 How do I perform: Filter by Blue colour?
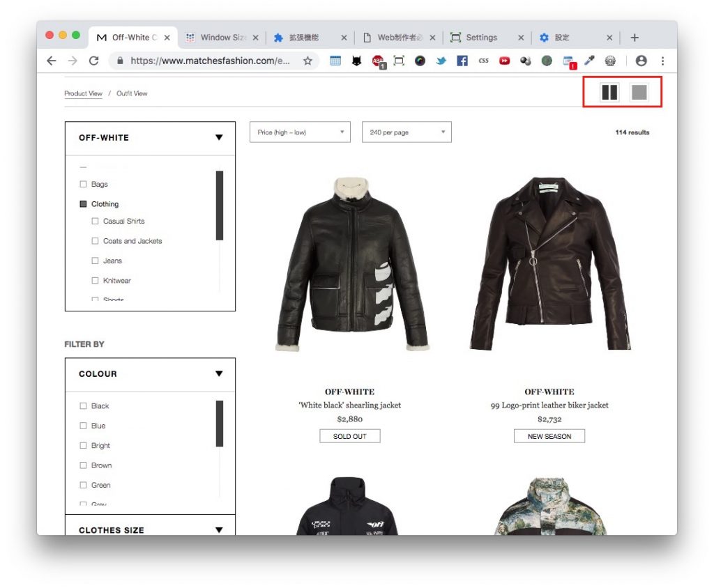pyautogui.click(x=83, y=426)
